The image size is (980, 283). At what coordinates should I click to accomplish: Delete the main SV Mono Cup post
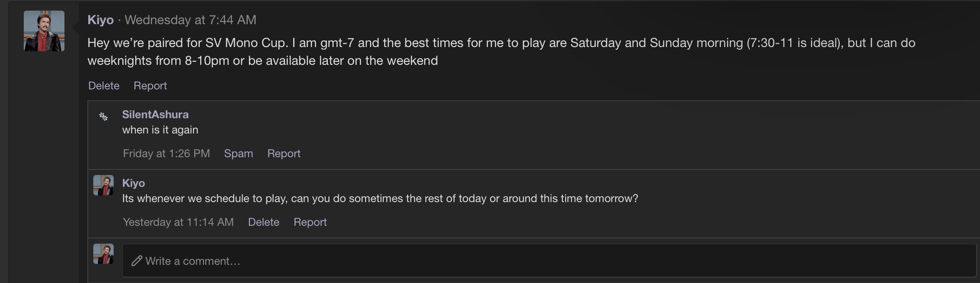tap(104, 86)
